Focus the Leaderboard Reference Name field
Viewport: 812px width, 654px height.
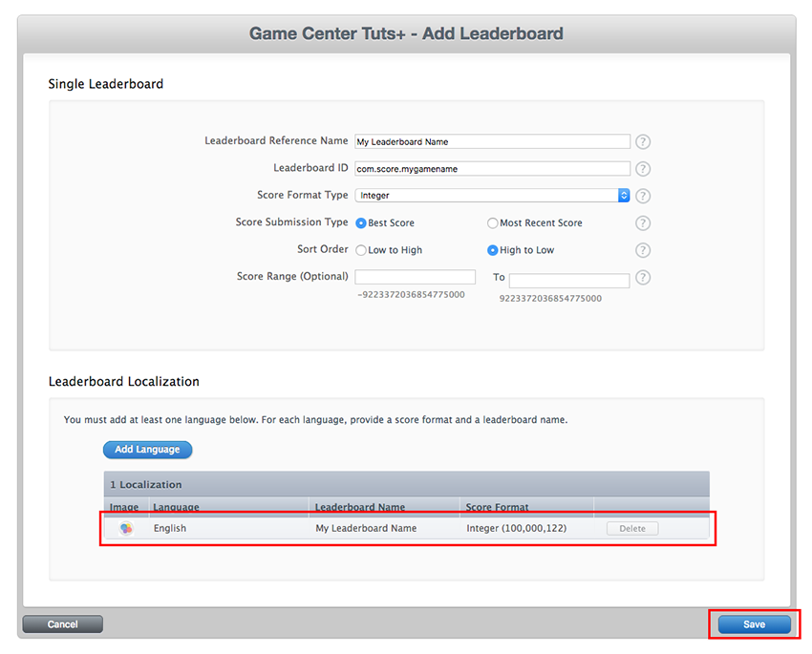pos(492,141)
